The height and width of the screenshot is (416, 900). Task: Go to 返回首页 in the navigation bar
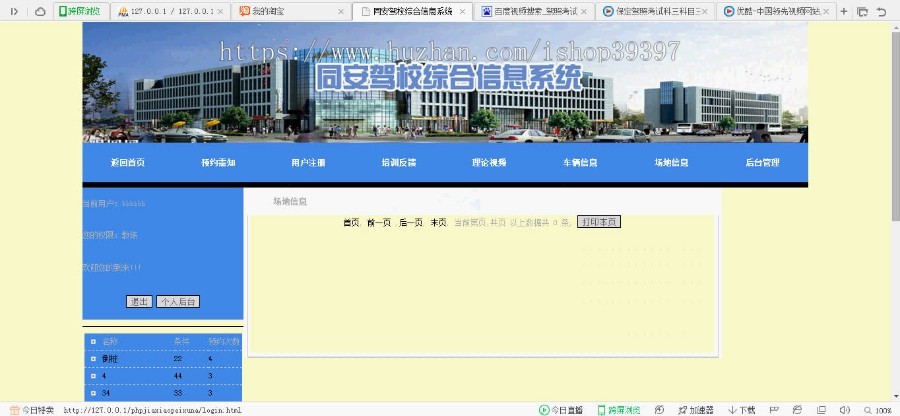[128, 162]
